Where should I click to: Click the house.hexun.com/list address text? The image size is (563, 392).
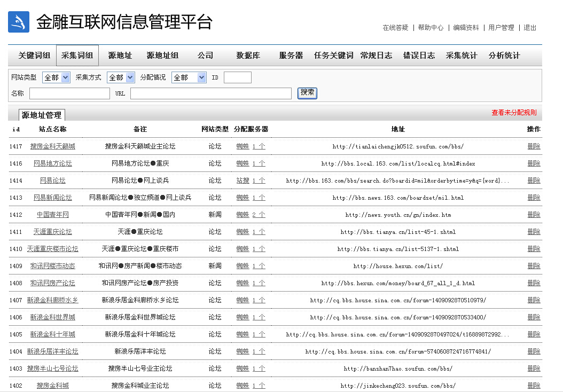[x=398, y=266]
